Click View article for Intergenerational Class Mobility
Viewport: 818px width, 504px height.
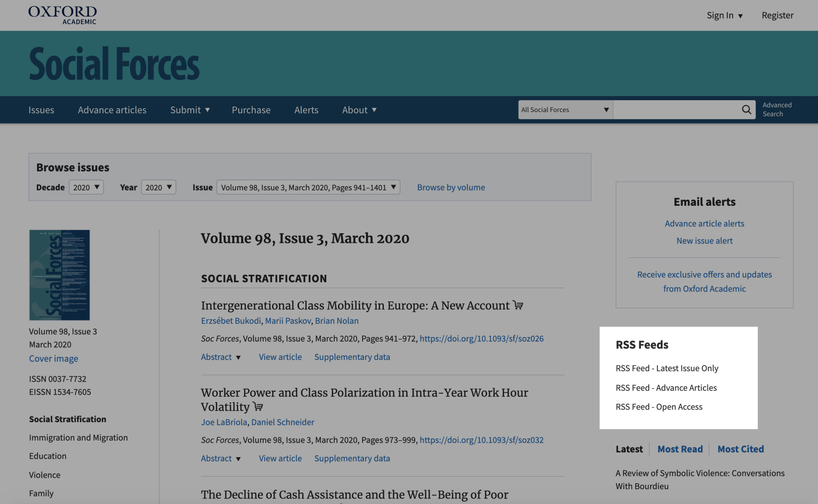point(280,357)
